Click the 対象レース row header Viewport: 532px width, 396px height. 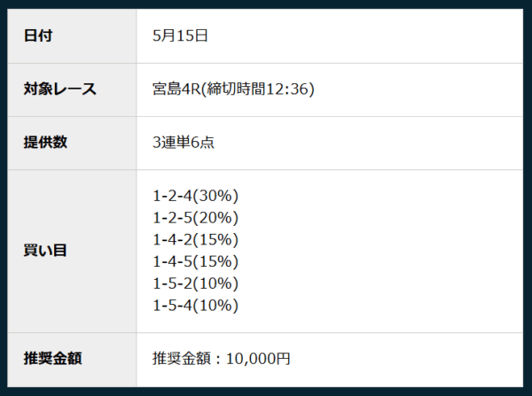point(60,89)
